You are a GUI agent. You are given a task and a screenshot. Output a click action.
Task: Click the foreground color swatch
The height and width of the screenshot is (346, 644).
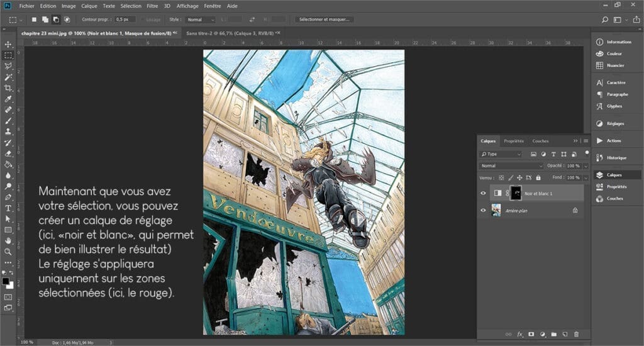(6, 281)
